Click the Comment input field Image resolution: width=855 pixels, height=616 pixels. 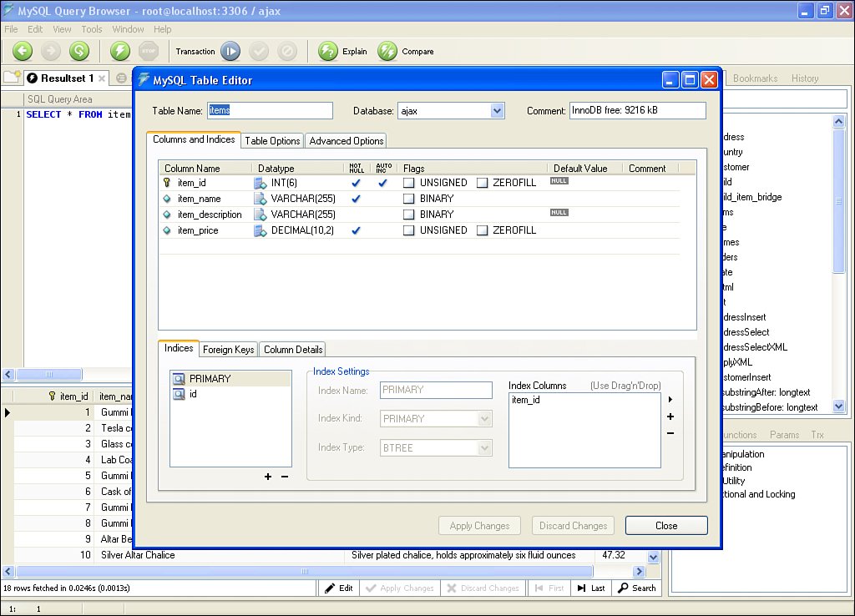[637, 111]
